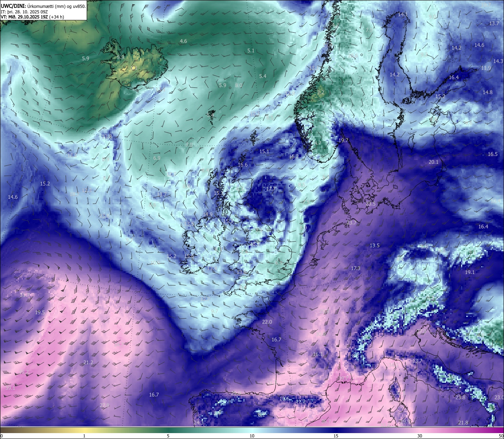504x439 pixels.
Task: Click the map value 16.5
Action: 493,154
